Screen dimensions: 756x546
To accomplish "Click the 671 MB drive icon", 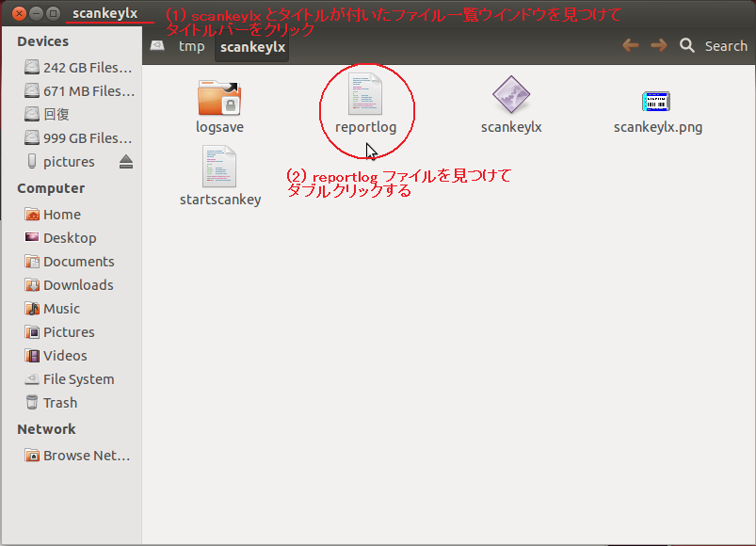I will coord(32,90).
